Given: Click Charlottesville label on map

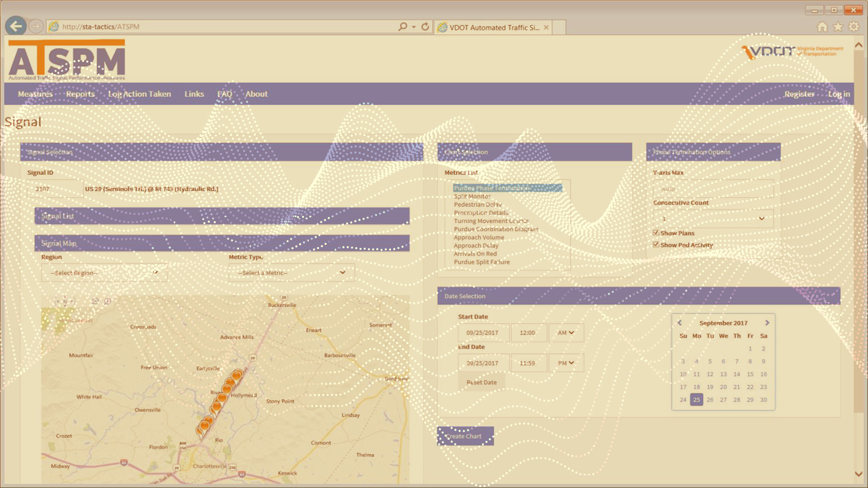Looking at the screenshot, I should [210, 466].
